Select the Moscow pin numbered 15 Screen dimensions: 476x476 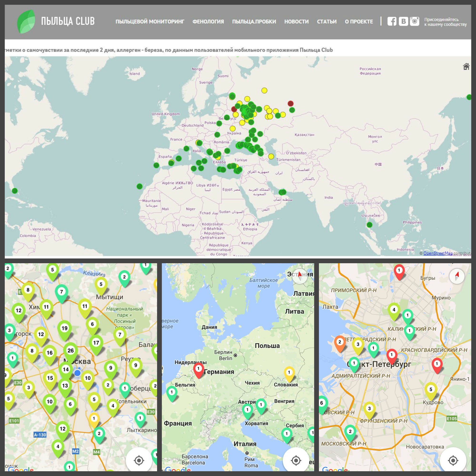50,379
